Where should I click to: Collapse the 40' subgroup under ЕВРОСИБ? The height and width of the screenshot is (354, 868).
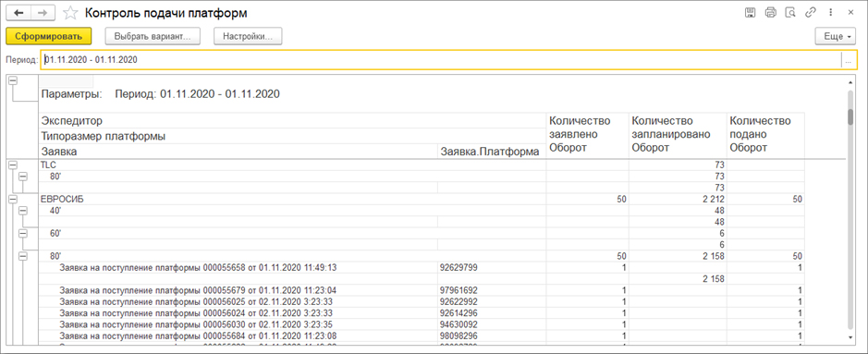click(x=23, y=211)
